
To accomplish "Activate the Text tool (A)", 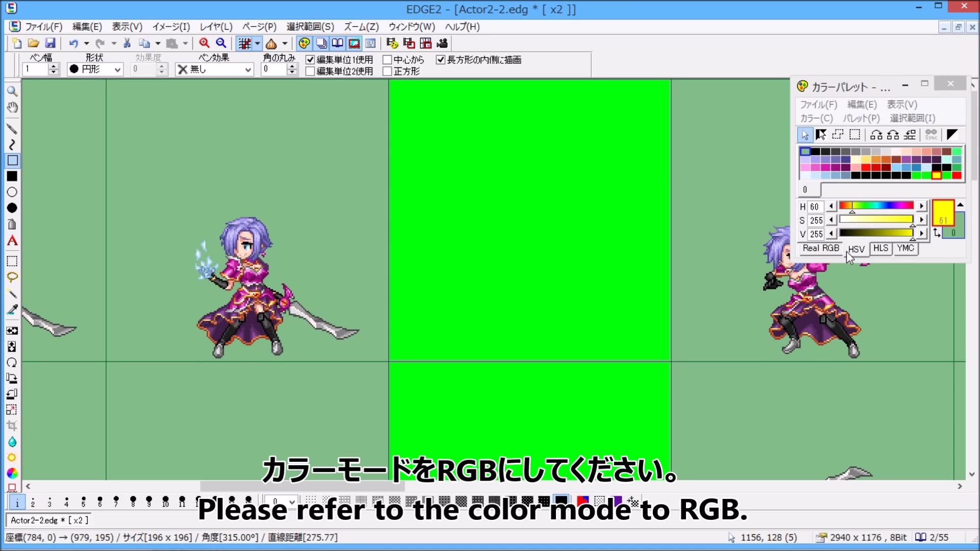I will (12, 241).
